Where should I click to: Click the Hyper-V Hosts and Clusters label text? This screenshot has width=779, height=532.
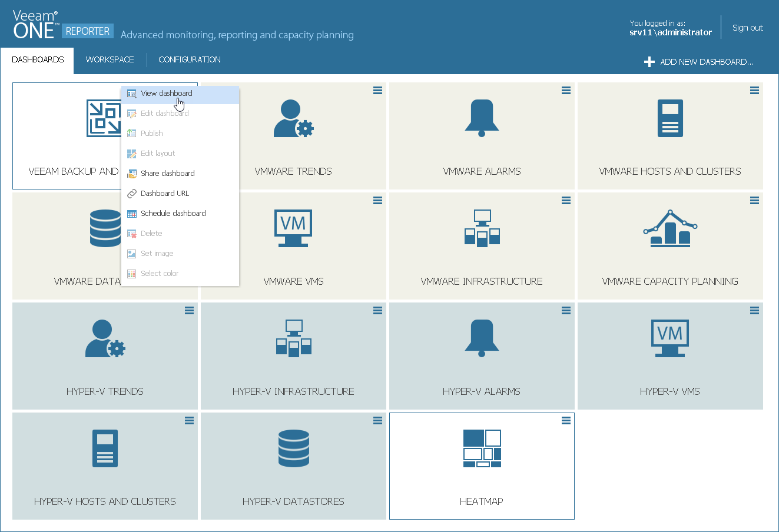(x=105, y=502)
